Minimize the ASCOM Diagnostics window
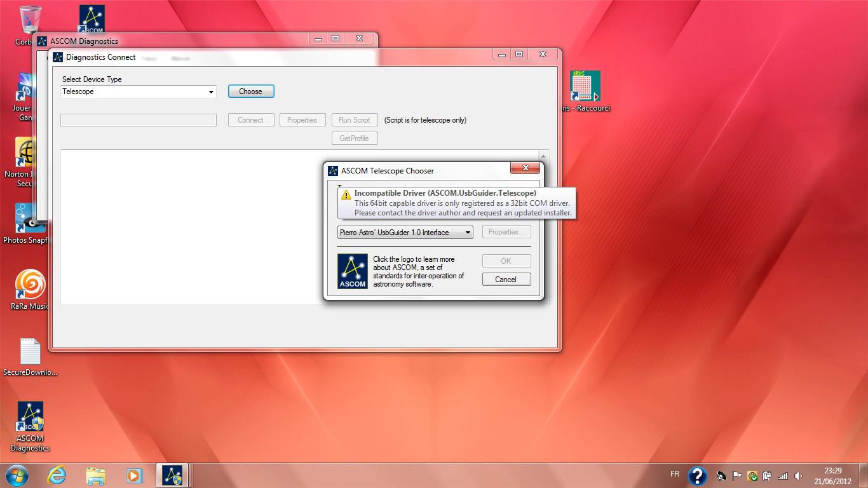The height and width of the screenshot is (488, 868). pos(318,39)
